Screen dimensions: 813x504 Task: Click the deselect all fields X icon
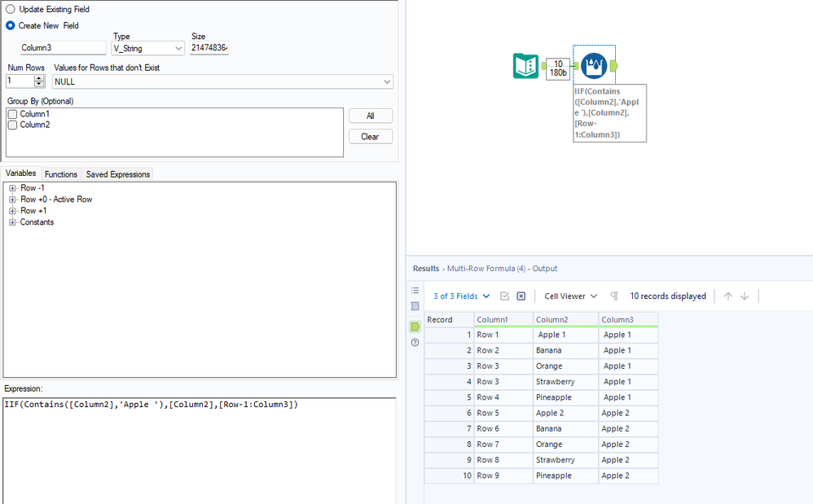point(521,296)
